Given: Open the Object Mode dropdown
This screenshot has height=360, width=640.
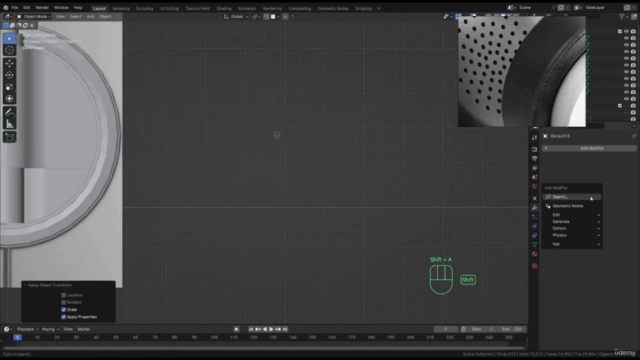Looking at the screenshot, I should [x=34, y=17].
